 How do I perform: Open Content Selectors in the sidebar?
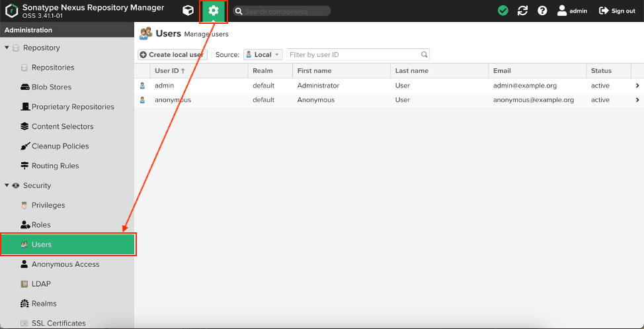[62, 126]
